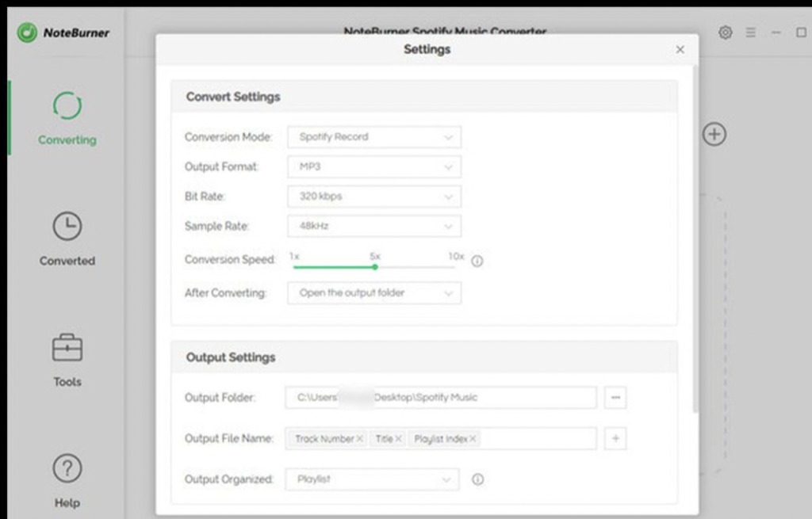Viewport: 812px width, 519px height.
Task: Open the hamburger menu in title bar
Action: click(x=750, y=32)
